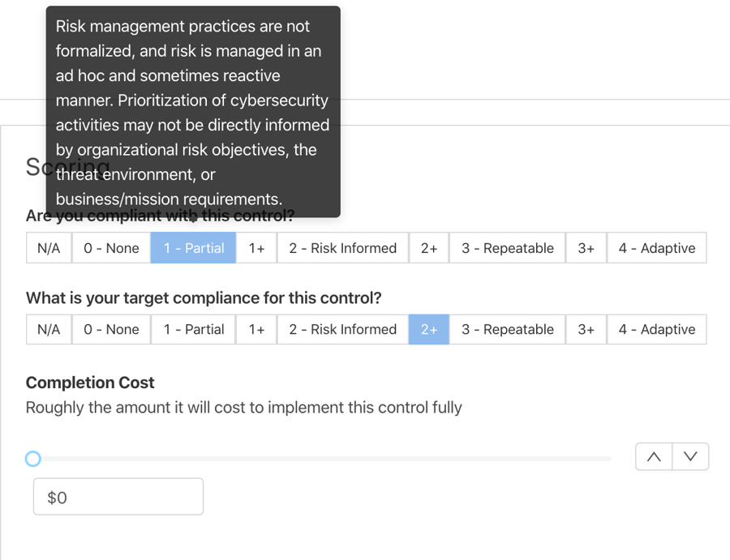
Task: Select 4 - Adaptive compliance score
Action: [657, 247]
